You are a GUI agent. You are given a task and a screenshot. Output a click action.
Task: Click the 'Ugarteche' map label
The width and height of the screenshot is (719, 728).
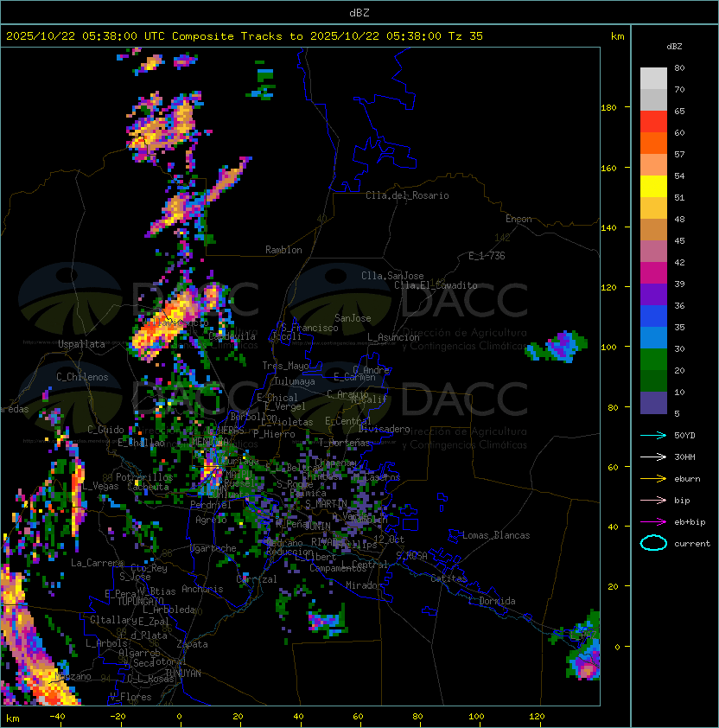pos(213,548)
